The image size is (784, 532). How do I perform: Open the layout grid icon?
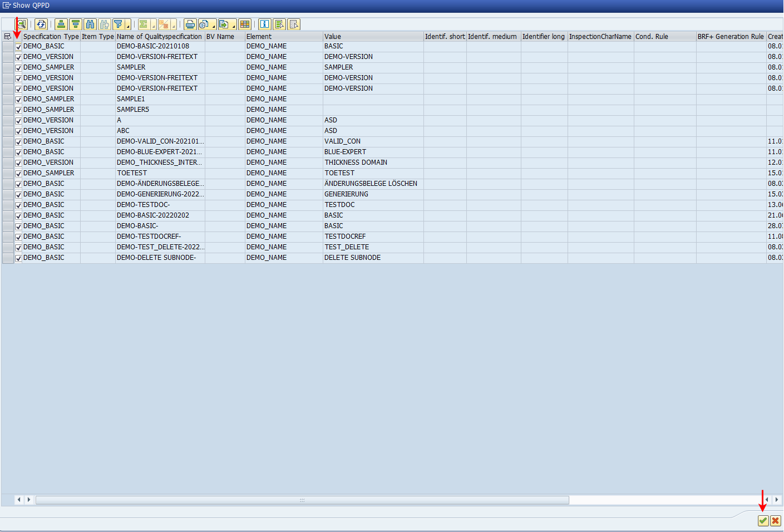245,24
